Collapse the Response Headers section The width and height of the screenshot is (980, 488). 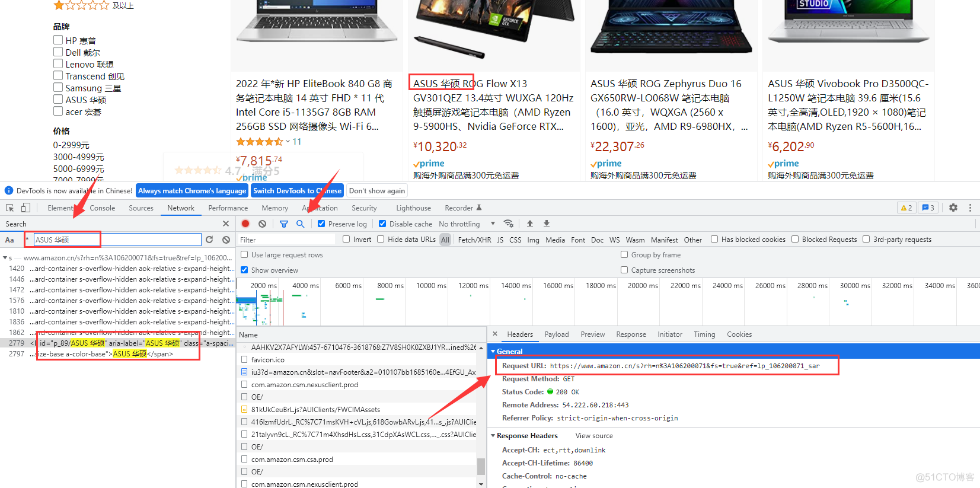coord(493,435)
